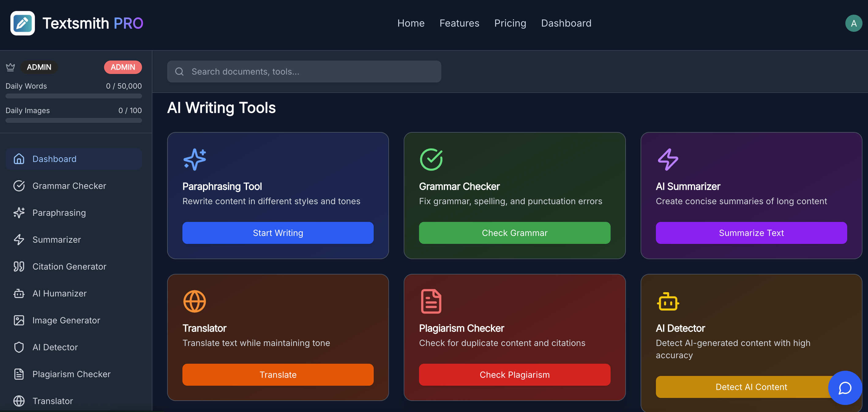Select the Grammar Checker sidebar icon

(19, 186)
